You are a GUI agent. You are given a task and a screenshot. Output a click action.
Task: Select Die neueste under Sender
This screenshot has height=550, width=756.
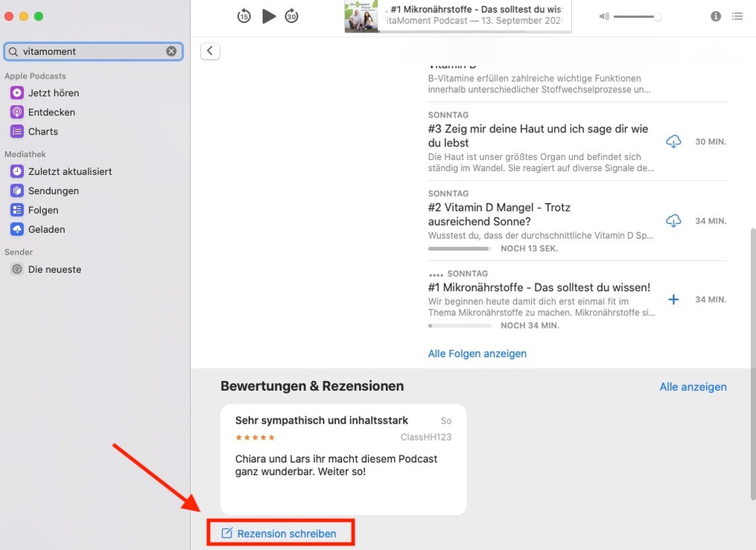[54, 269]
